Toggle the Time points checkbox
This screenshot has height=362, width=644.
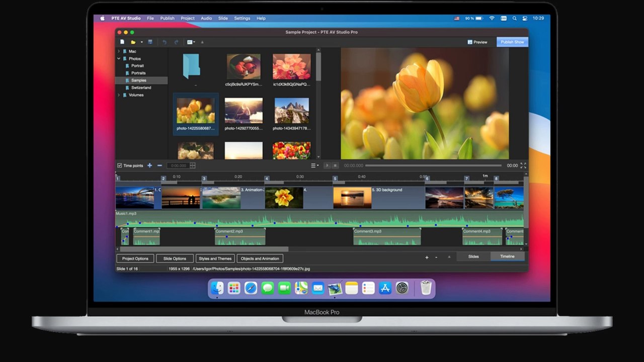tap(120, 165)
